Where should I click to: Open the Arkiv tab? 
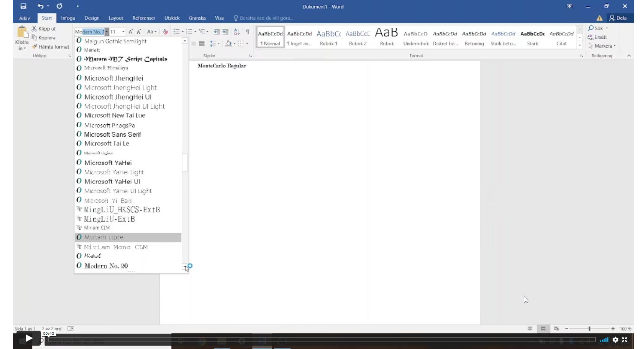pos(25,18)
